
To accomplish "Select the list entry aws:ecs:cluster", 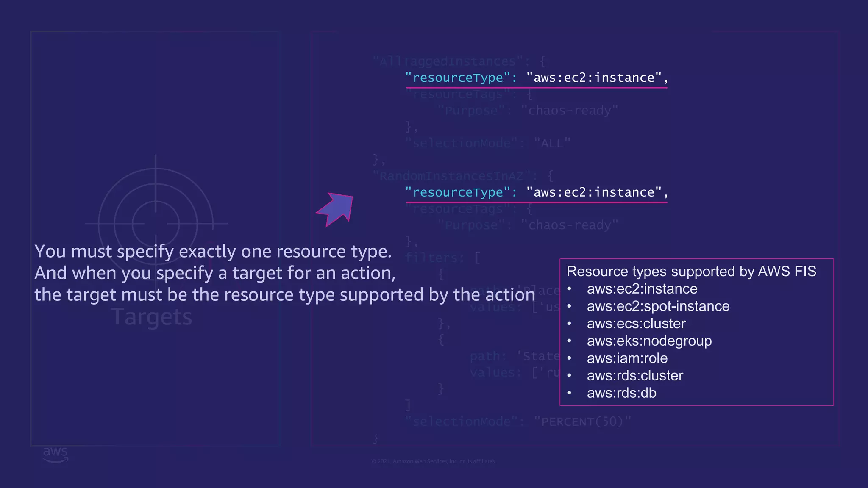I will [636, 324].
